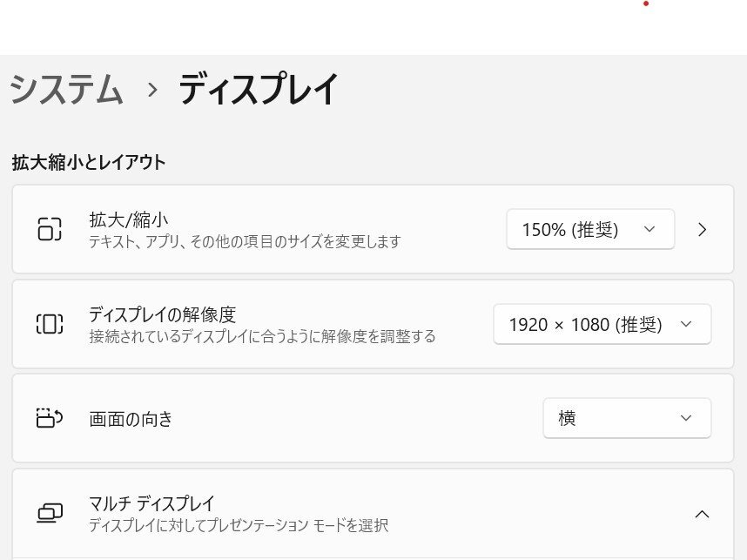The width and height of the screenshot is (747, 560).
Task: Click the マルチ ディスプレイ row title
Action: (x=151, y=503)
